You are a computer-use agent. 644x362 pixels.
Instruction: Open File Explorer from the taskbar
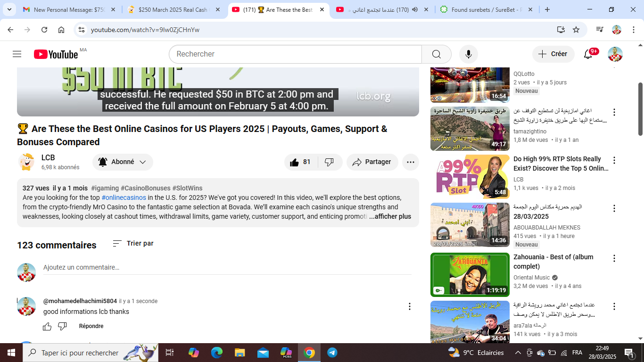(240, 353)
